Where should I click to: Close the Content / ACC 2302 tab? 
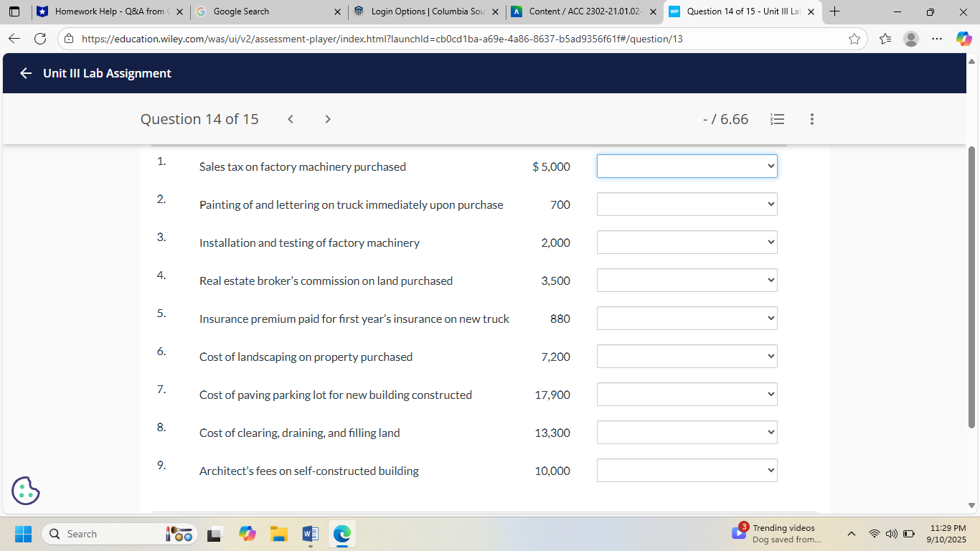653,12
